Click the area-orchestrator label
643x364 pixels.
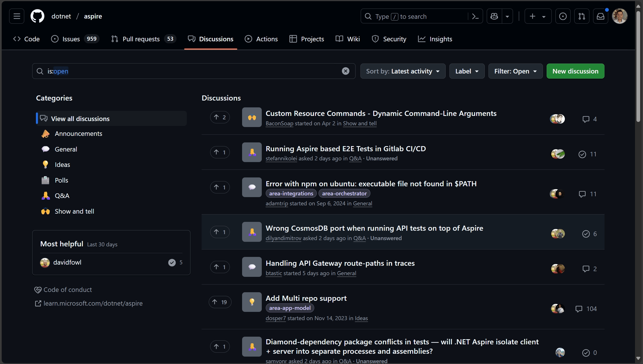point(344,193)
